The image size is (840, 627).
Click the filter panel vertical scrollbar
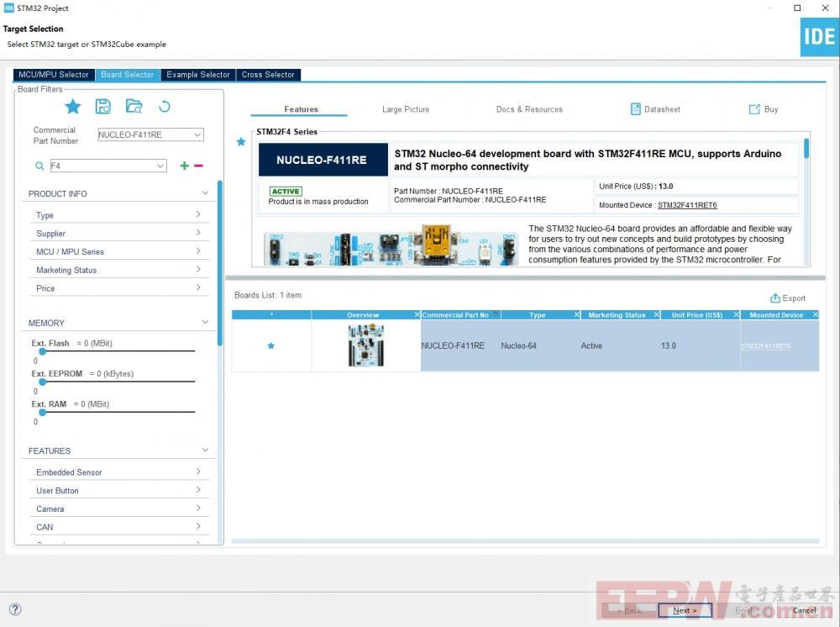tap(219, 264)
